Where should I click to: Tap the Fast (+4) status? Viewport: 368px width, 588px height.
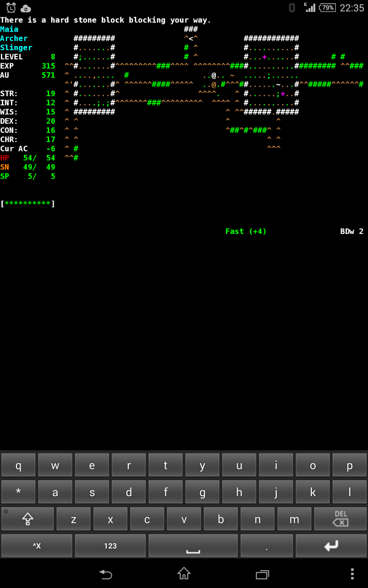pos(246,232)
